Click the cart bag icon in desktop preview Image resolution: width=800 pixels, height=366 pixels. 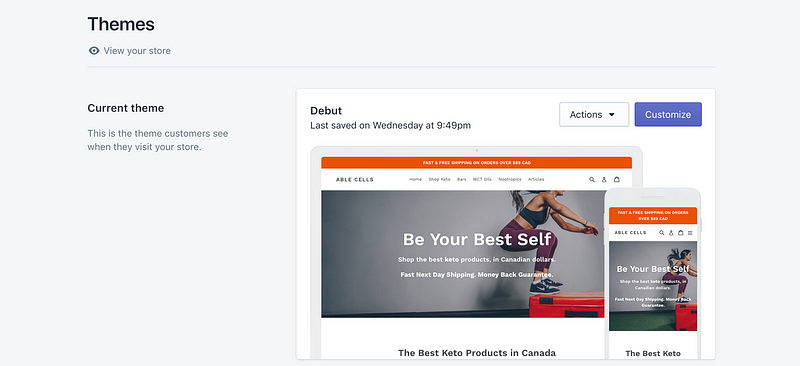tap(617, 179)
